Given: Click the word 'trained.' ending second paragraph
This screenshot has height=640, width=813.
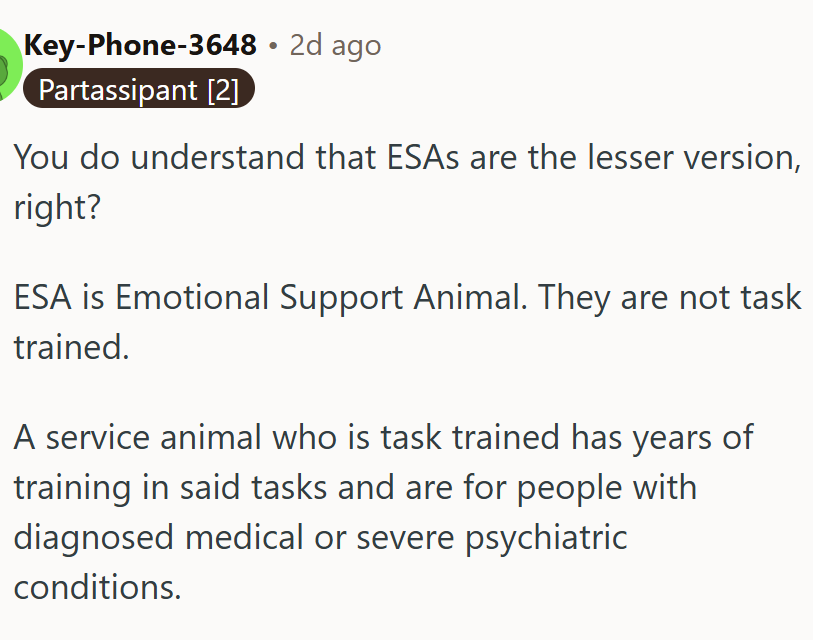Looking at the screenshot, I should click(71, 346).
